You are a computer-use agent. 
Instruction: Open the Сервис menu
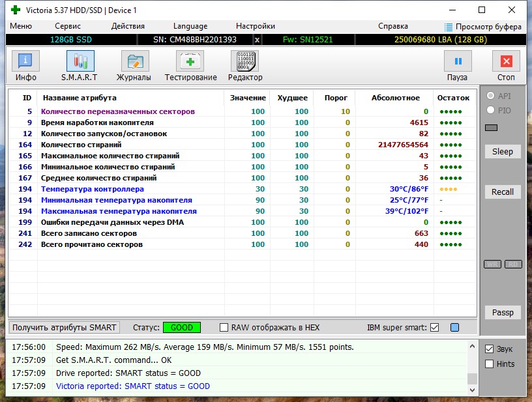tap(68, 26)
